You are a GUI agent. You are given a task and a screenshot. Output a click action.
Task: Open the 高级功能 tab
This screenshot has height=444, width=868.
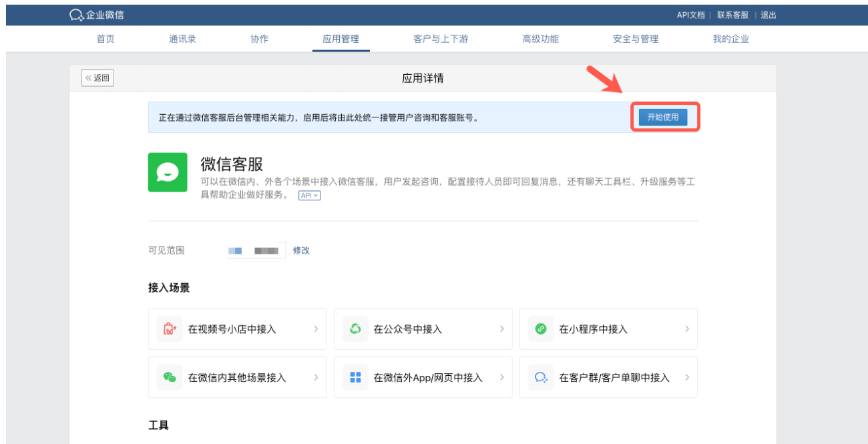point(540,39)
